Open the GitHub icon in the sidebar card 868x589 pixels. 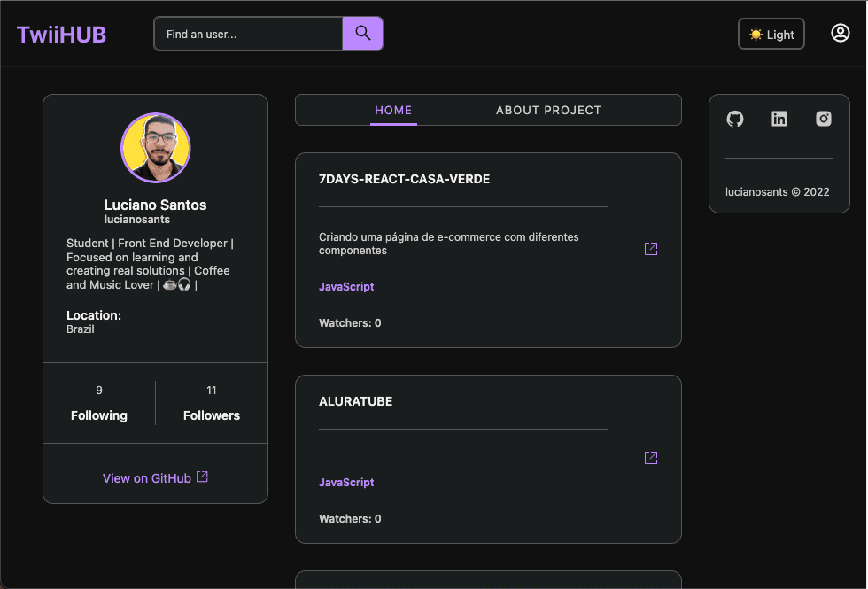(735, 118)
